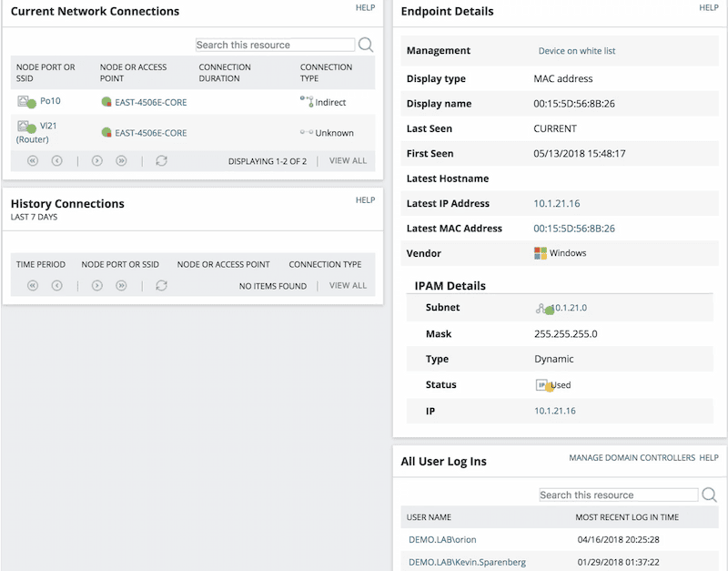Click View All in Current Network Connections
The image size is (728, 571).
(348, 160)
